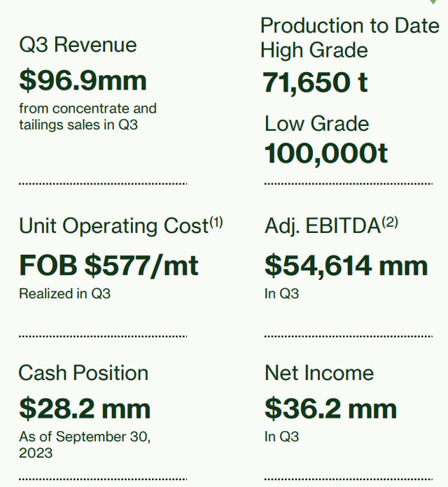The height and width of the screenshot is (487, 448).
Task: Select the 71,650 t high grade value
Action: 315,83
